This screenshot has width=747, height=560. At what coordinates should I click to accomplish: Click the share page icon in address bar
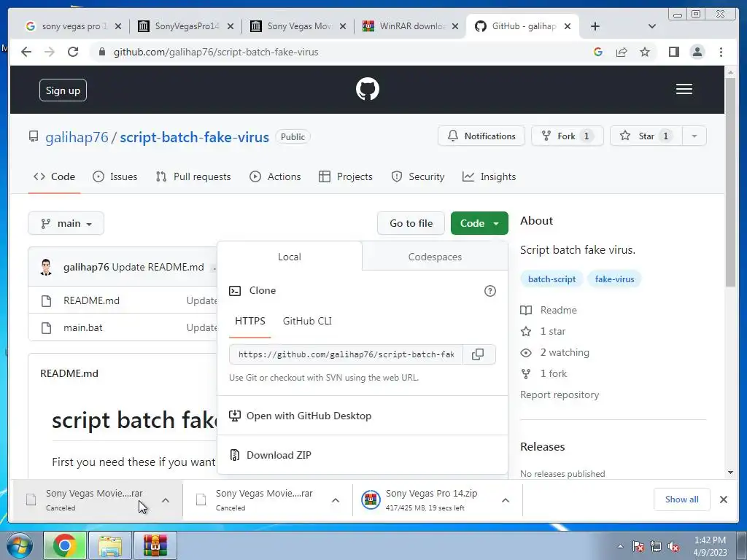tap(622, 52)
